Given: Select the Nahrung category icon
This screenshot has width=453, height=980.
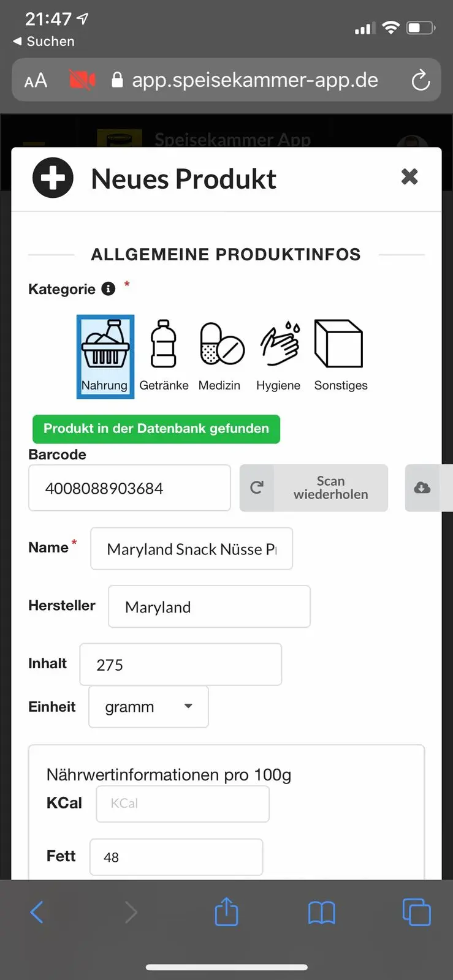Looking at the screenshot, I should (105, 356).
